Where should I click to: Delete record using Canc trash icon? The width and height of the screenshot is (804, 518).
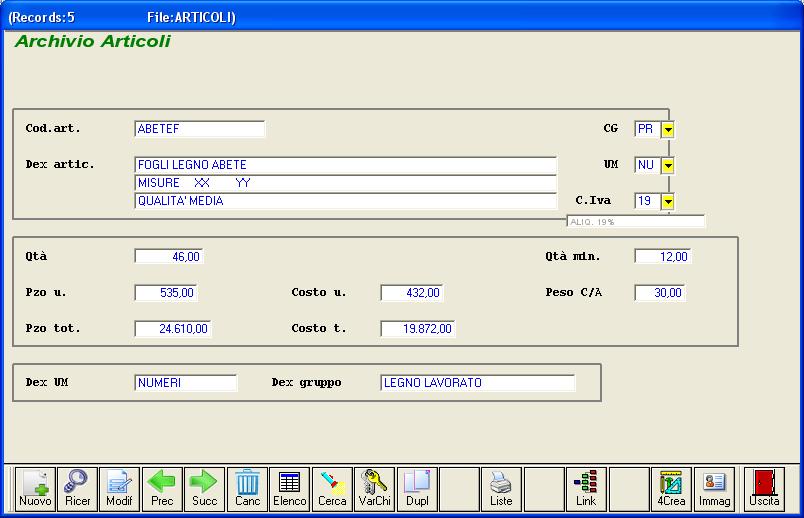[x=247, y=489]
